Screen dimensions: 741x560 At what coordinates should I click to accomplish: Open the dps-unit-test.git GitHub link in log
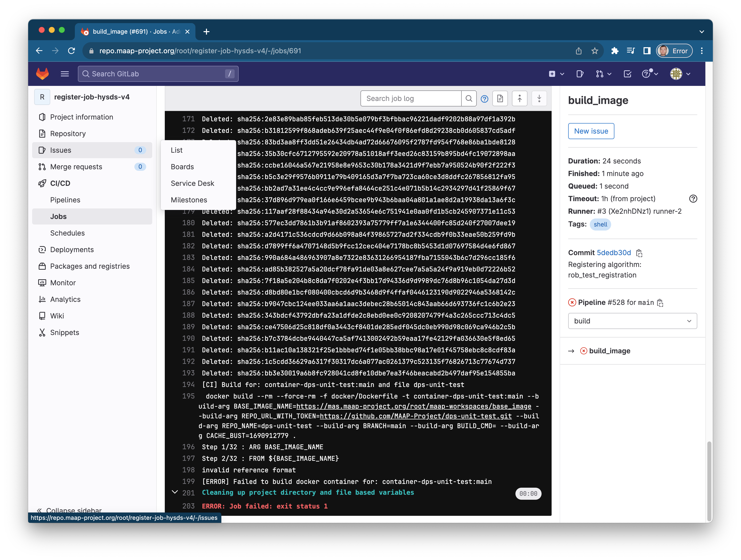(x=416, y=416)
